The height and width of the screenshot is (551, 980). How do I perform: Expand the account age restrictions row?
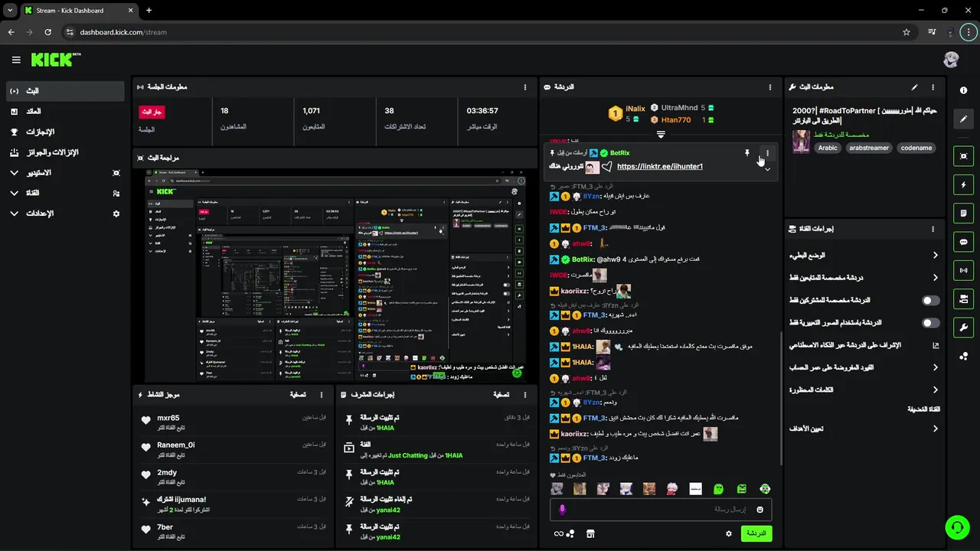865,367
